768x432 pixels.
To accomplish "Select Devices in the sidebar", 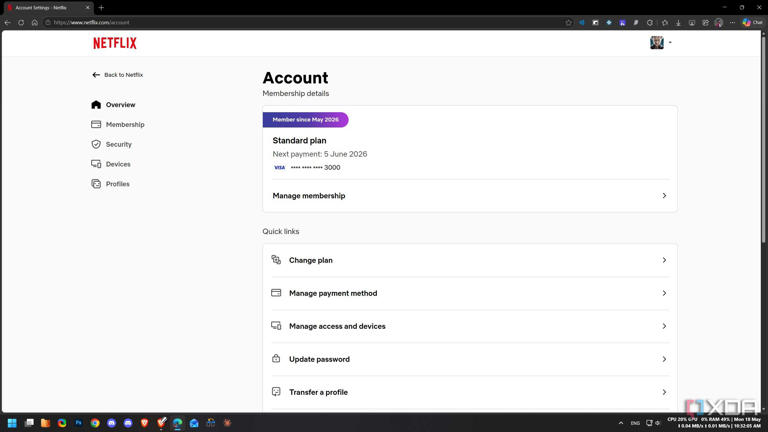I will pyautogui.click(x=111, y=164).
